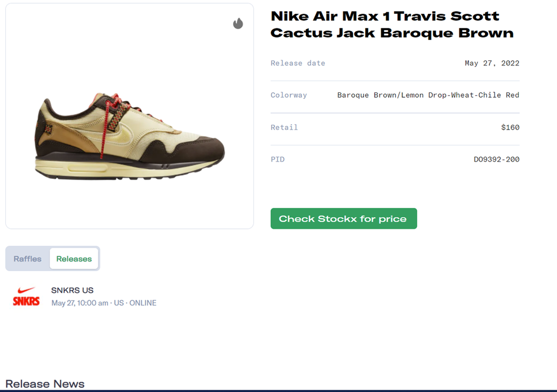Click the Release News heading
Image resolution: width=557 pixels, height=392 pixels.
click(45, 384)
